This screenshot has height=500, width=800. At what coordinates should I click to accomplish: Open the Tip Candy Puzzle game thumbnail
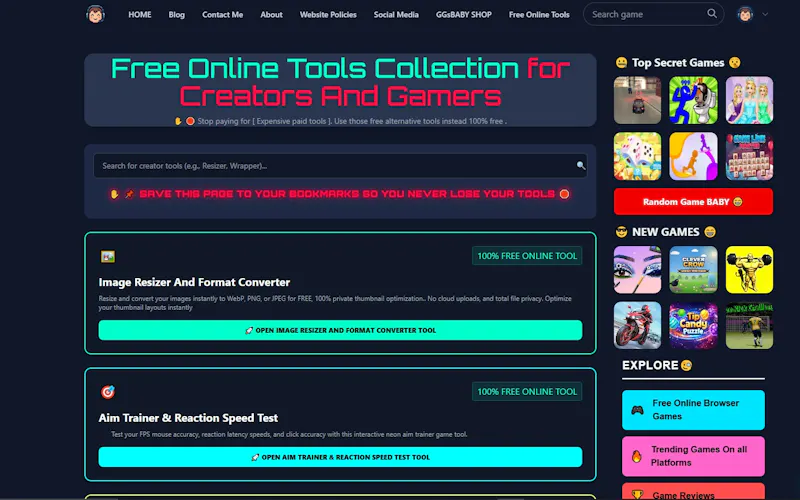click(693, 326)
